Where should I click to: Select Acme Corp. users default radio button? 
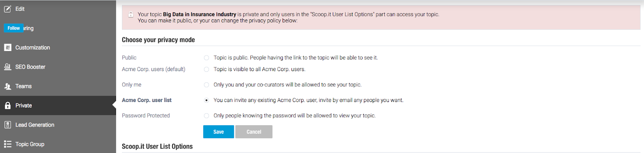click(206, 69)
